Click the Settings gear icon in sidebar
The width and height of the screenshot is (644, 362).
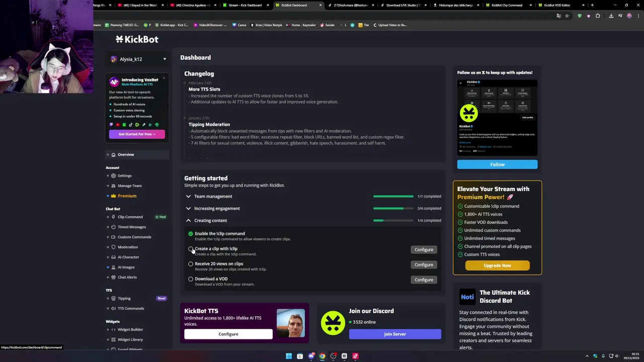pyautogui.click(x=113, y=175)
